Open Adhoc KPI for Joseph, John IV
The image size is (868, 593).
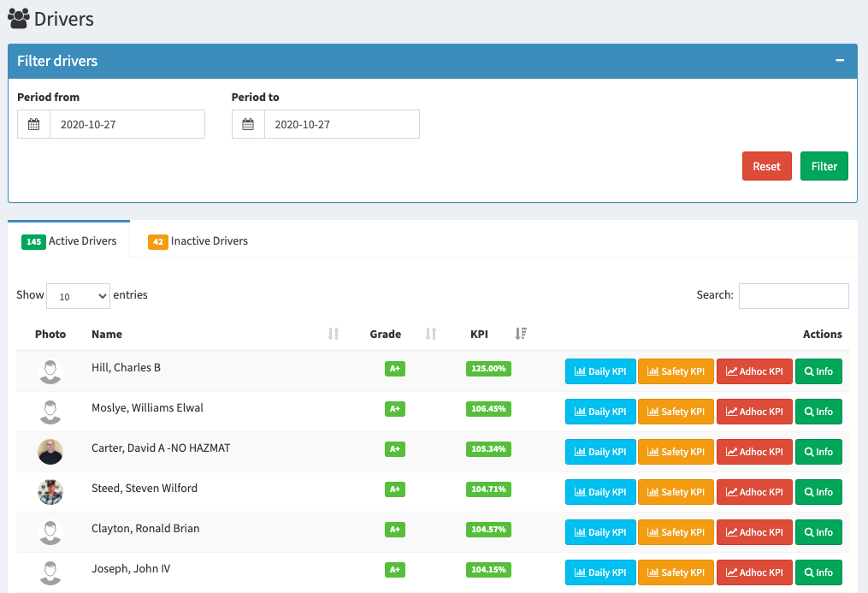[754, 572]
